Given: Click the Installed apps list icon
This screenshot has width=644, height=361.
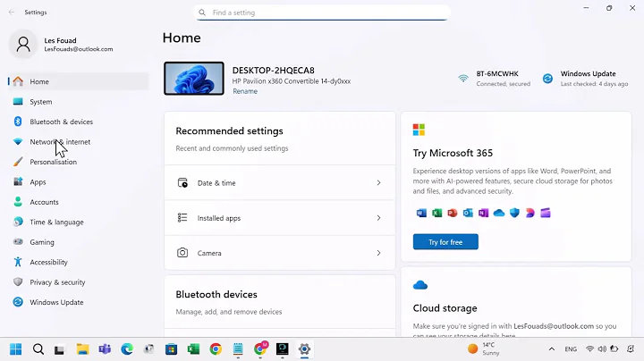Looking at the screenshot, I should pyautogui.click(x=182, y=217).
